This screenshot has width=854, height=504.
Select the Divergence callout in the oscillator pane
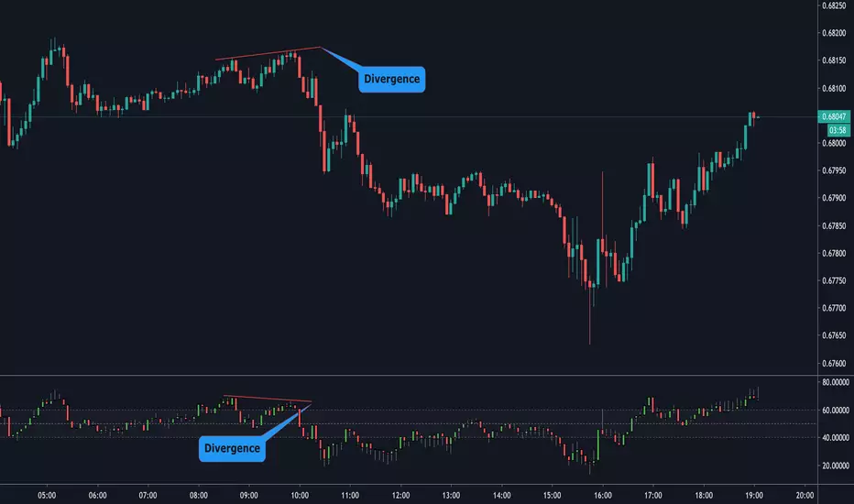(233, 449)
